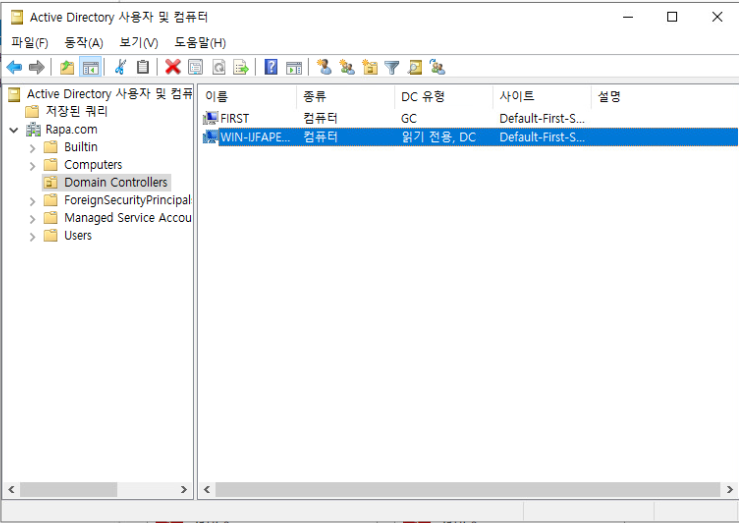Collapse the Rapa.com domain node
Image resolution: width=739 pixels, height=523 pixels.
point(14,130)
